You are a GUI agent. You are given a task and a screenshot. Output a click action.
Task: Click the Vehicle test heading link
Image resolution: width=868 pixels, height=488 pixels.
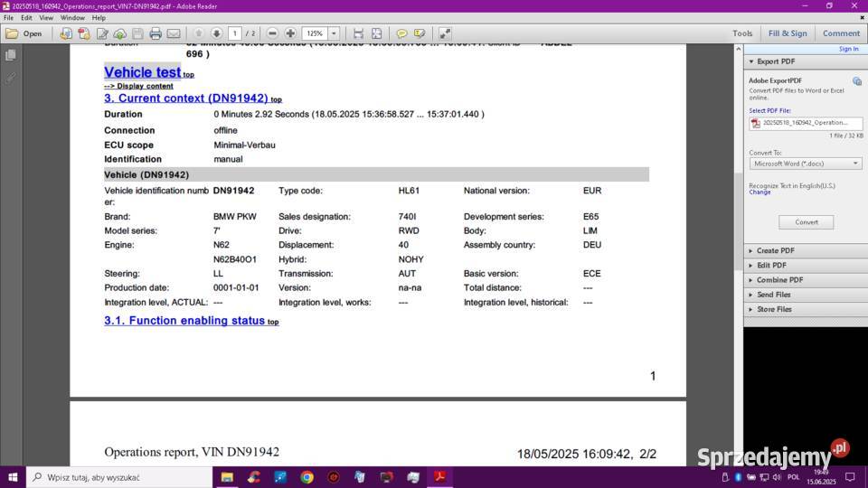point(142,72)
